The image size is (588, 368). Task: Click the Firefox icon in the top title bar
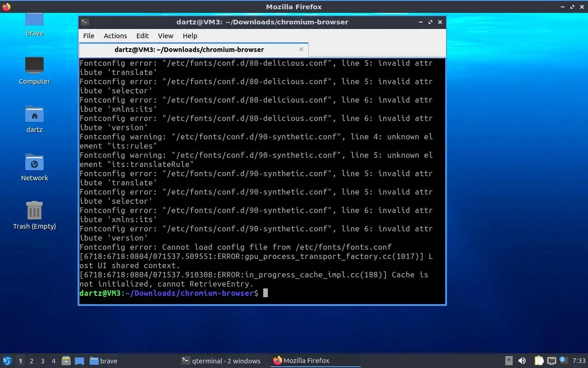pyautogui.click(x=6, y=6)
